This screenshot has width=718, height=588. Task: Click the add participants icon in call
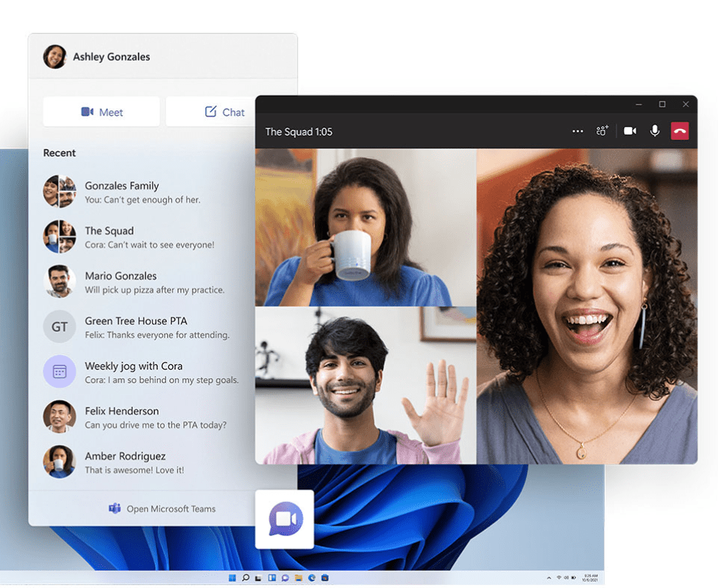pyautogui.click(x=602, y=131)
